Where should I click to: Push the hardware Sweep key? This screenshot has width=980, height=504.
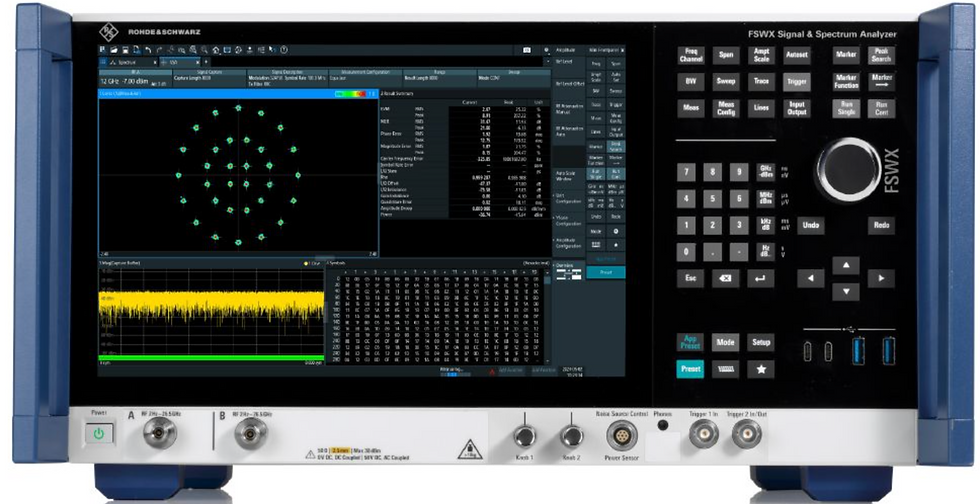(726, 81)
